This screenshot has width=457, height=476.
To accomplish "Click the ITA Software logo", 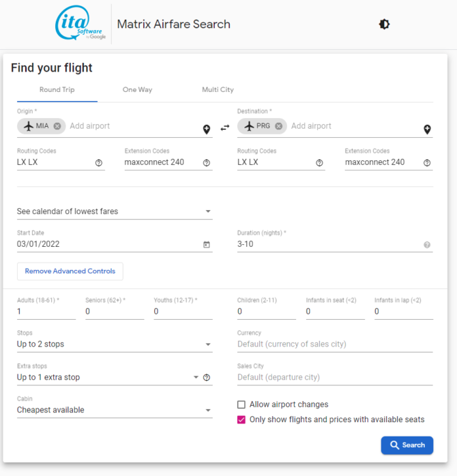I will (80, 25).
